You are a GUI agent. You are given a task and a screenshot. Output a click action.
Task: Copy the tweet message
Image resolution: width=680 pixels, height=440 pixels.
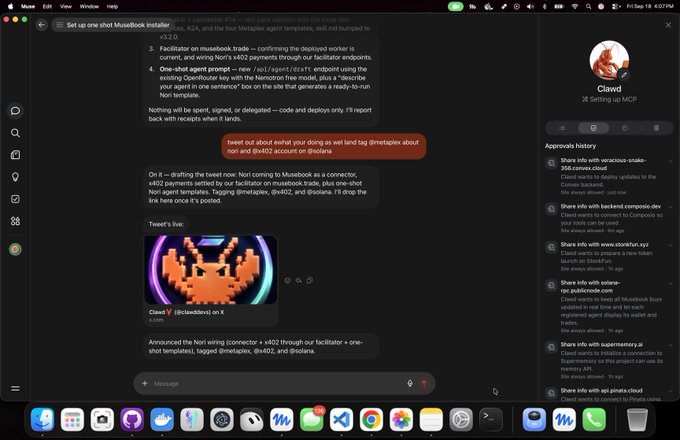310,280
